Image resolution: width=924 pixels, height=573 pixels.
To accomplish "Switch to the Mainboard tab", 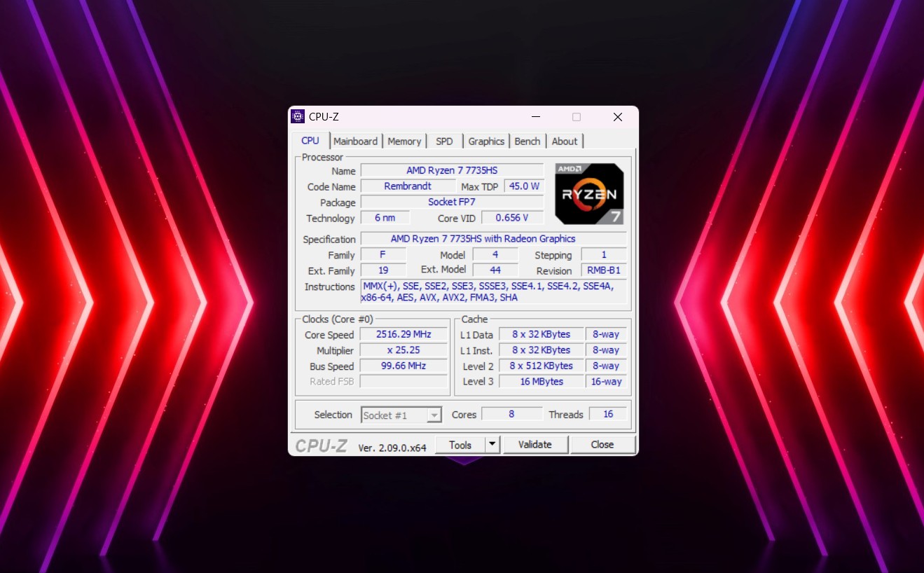I will click(355, 141).
